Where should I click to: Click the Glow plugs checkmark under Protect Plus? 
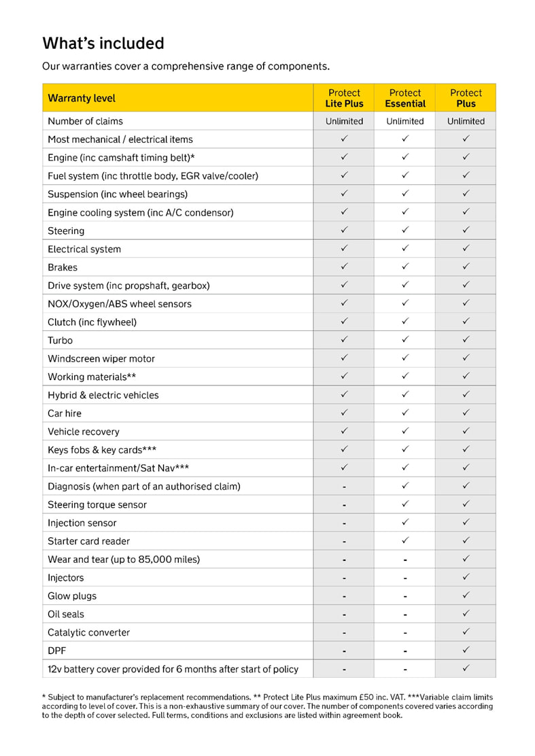(466, 596)
